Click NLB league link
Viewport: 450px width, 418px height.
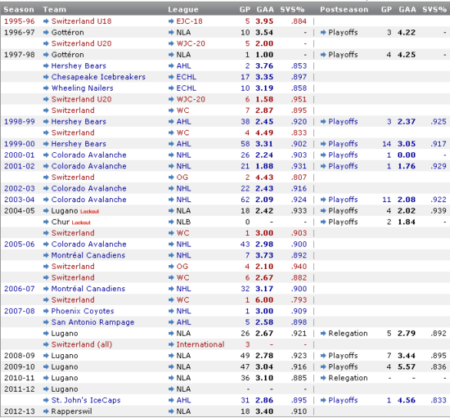183,222
